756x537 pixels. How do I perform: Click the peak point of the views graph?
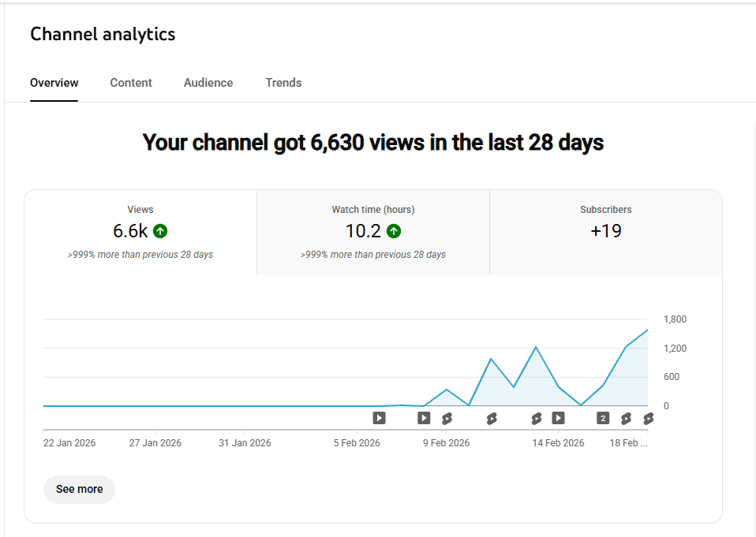coord(647,330)
